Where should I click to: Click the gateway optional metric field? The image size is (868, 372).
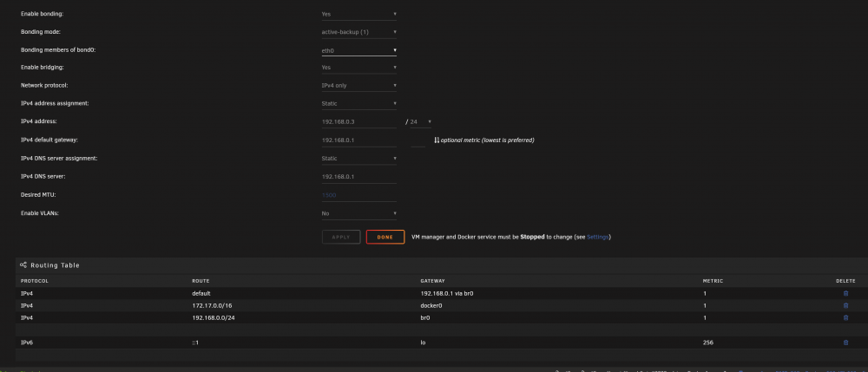418,140
